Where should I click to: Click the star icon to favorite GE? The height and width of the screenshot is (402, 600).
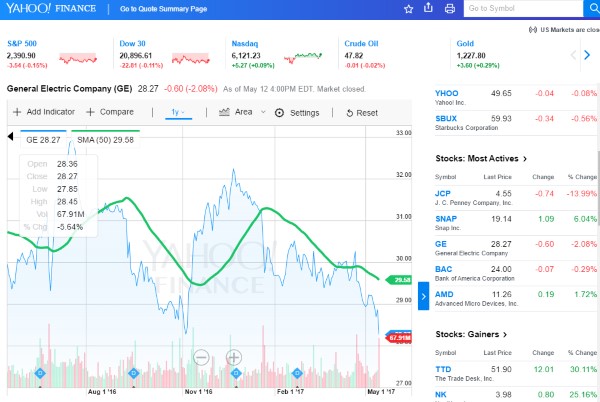pyautogui.click(x=408, y=8)
